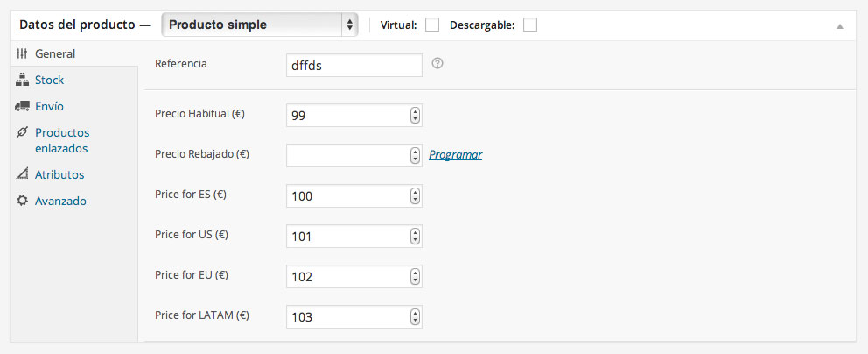Switch to the Atributos tab
This screenshot has width=868, height=354.
[x=59, y=174]
